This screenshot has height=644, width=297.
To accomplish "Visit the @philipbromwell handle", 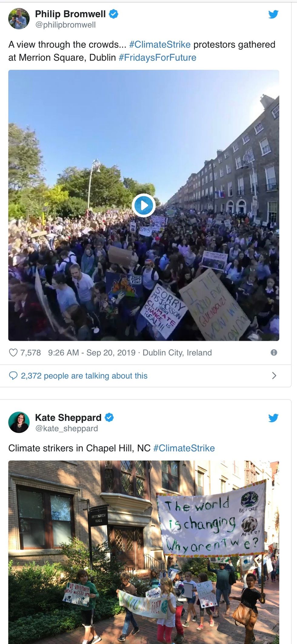I will (x=65, y=25).
